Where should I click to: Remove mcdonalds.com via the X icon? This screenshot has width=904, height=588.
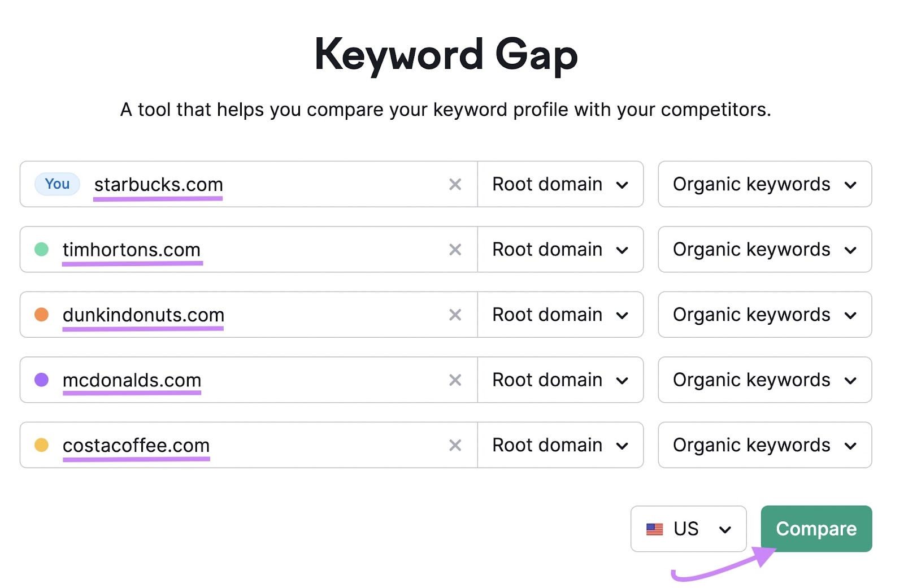455,380
